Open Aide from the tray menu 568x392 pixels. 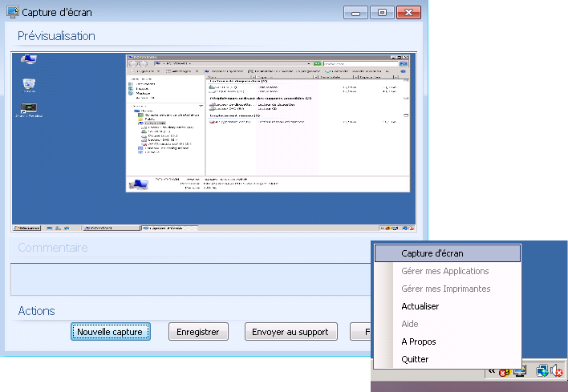pos(448,324)
